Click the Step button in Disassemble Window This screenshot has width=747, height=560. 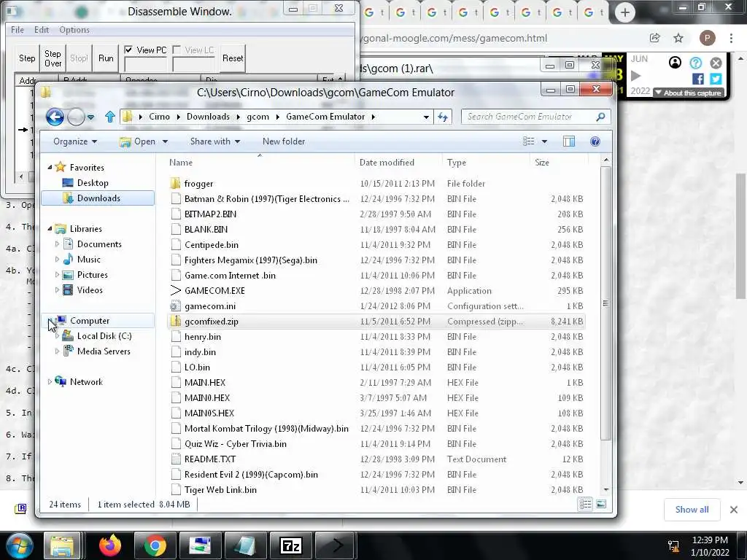click(x=27, y=58)
